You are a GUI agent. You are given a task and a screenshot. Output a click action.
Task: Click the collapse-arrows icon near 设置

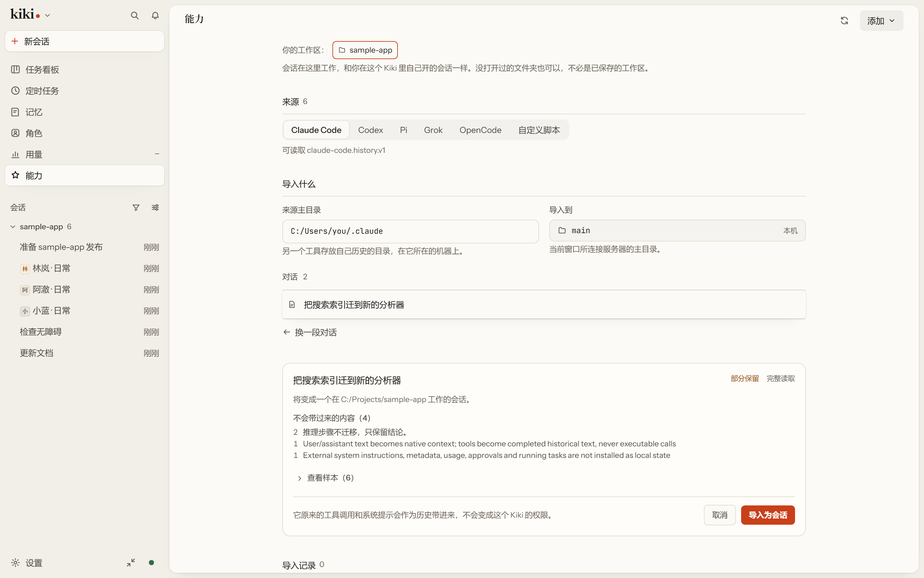click(131, 563)
